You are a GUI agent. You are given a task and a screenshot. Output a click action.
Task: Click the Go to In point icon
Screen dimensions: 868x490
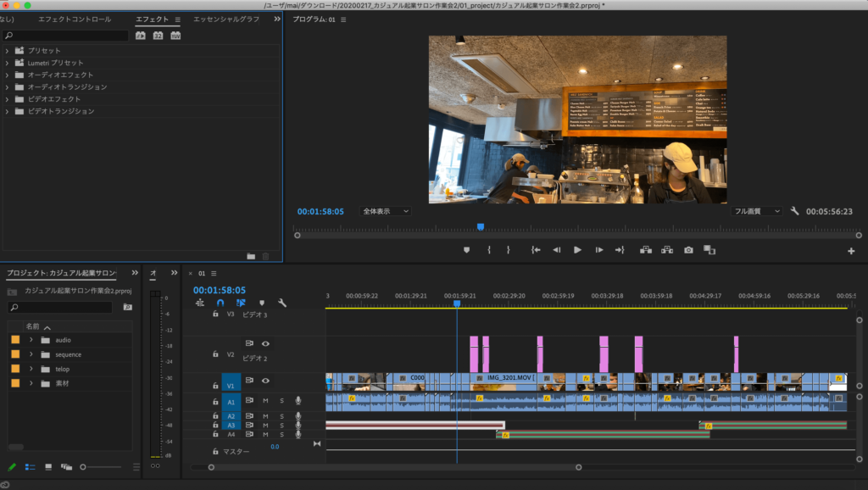(x=536, y=250)
